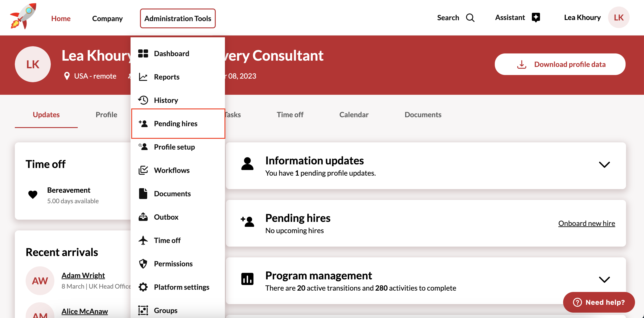Image resolution: width=644 pixels, height=318 pixels.
Task: Click the Workflows checklist icon
Action: tap(143, 170)
